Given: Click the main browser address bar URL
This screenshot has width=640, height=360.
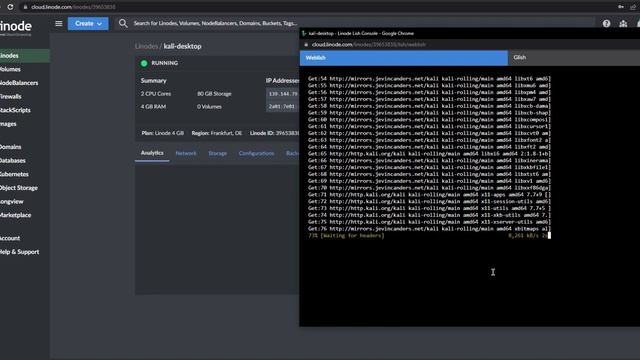Looking at the screenshot, I should point(73,7).
